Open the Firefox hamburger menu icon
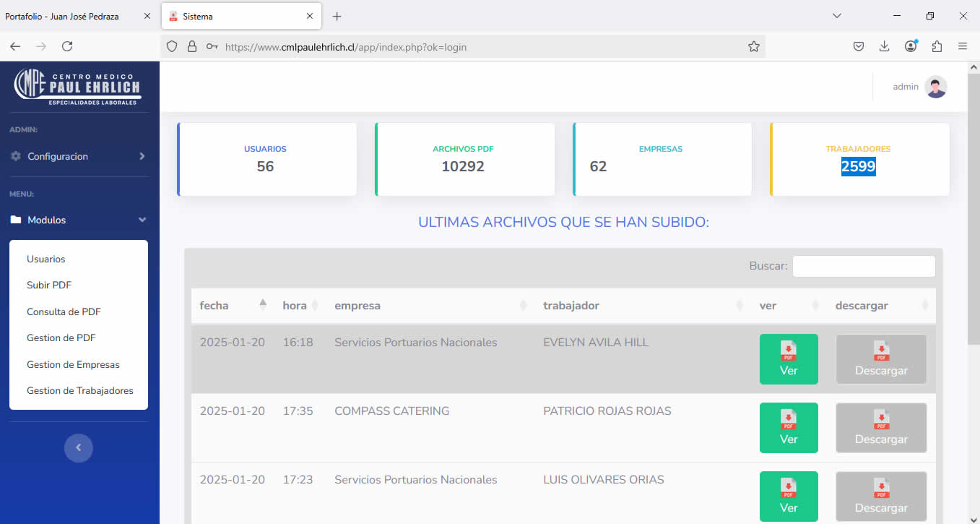 pos(963,46)
